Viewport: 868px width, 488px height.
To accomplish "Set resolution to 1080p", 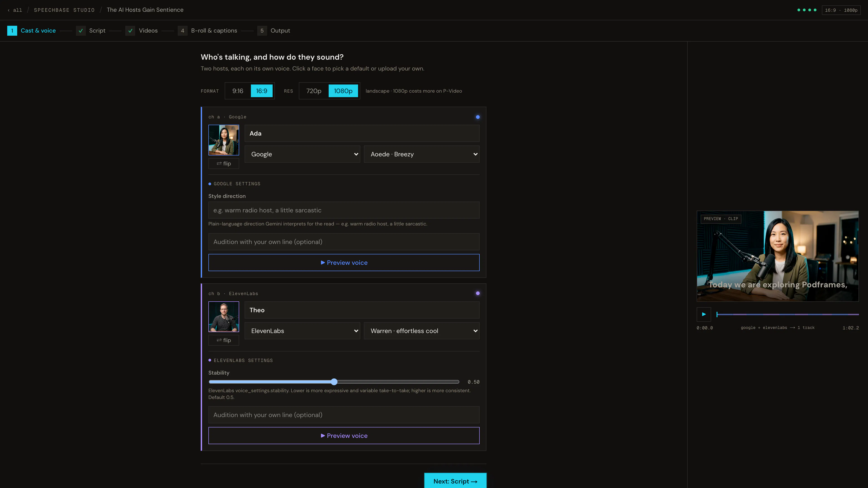I will tap(343, 91).
